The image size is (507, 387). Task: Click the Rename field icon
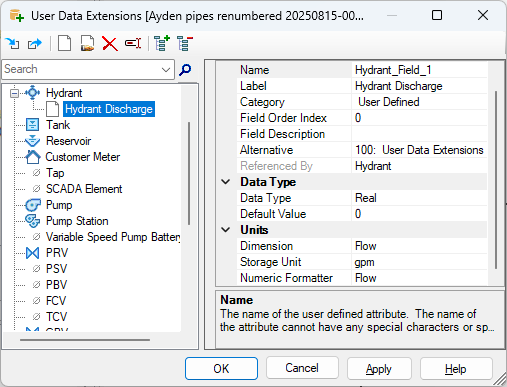133,43
